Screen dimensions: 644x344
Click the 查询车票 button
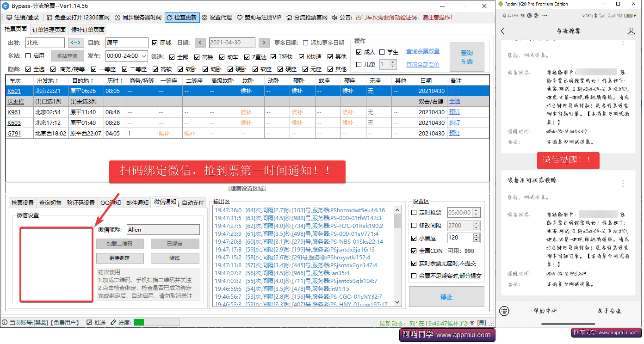point(467,57)
